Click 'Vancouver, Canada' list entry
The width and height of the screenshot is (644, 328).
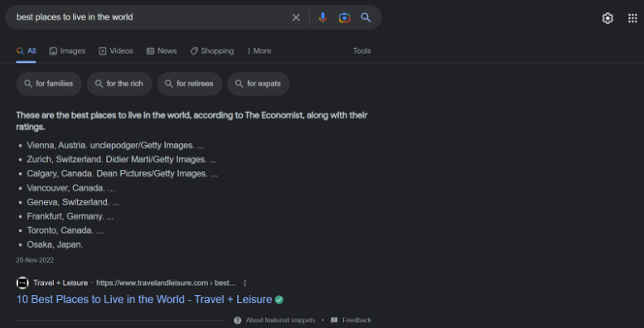[x=70, y=188]
